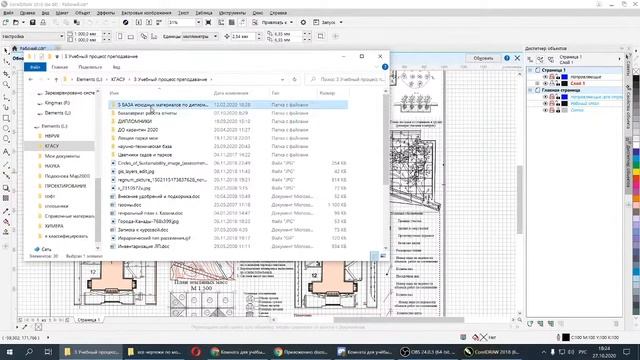Toggle the lock icon of the master page desktop layer
Image resolution: width=640 pixels, height=360 pixels.
(x=558, y=103)
